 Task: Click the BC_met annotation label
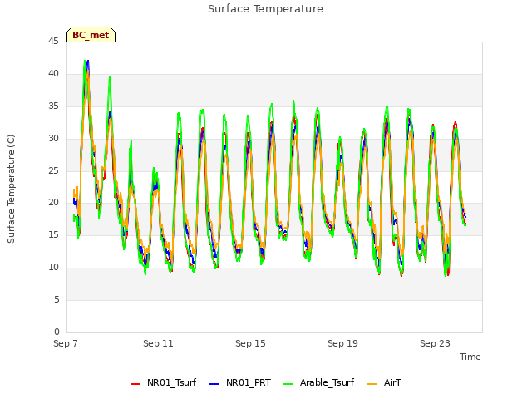pos(91,35)
